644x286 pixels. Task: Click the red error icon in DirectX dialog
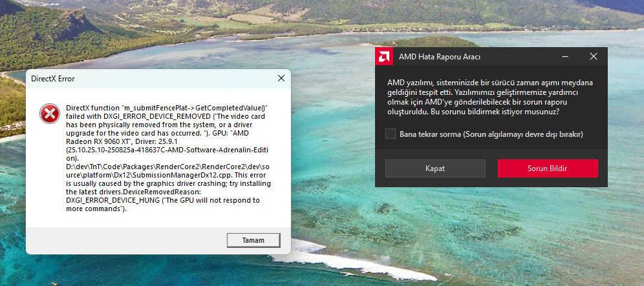pyautogui.click(x=49, y=113)
